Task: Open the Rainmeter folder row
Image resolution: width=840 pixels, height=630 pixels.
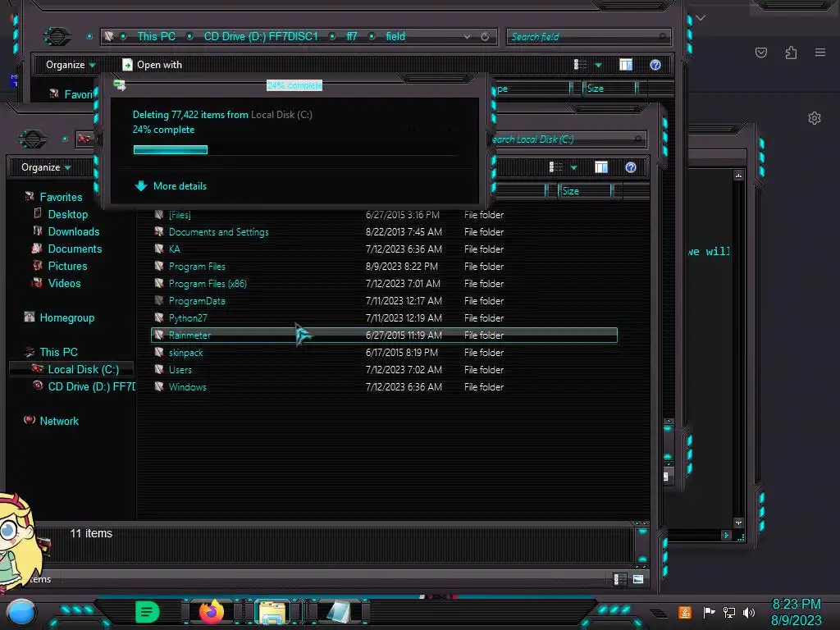Action: [384, 336]
